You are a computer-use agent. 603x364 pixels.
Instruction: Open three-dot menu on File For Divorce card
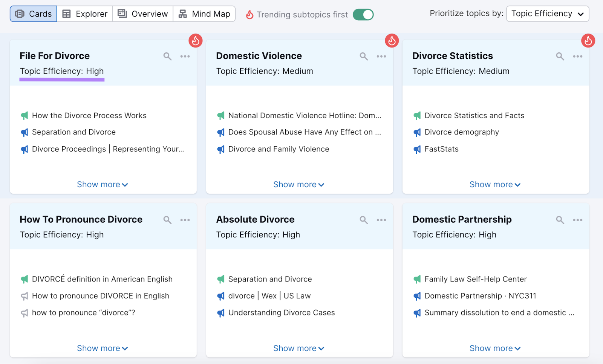[185, 57]
